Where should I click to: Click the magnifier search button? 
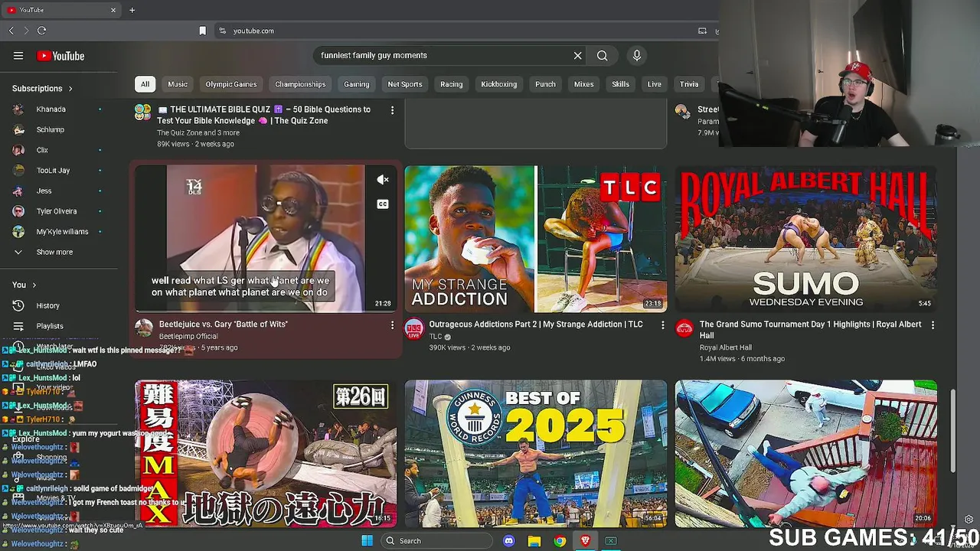[x=603, y=55]
